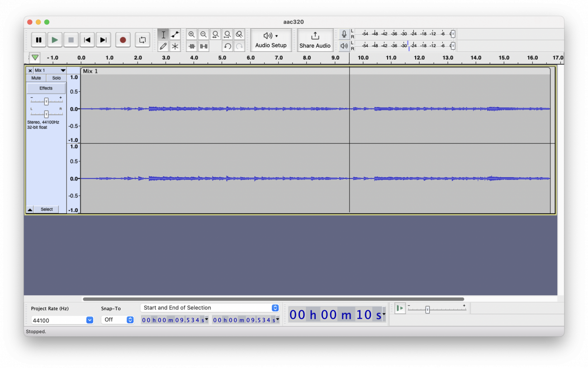Viewport: 588px width, 368px height.
Task: Click the 'Stopped.' status text
Action: [36, 332]
